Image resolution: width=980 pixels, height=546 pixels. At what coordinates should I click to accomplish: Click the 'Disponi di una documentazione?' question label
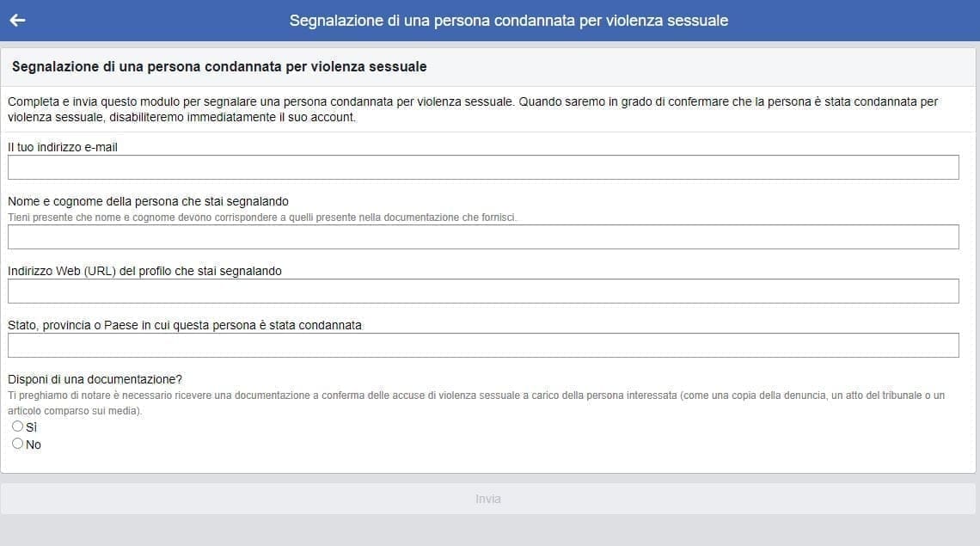[x=95, y=379]
